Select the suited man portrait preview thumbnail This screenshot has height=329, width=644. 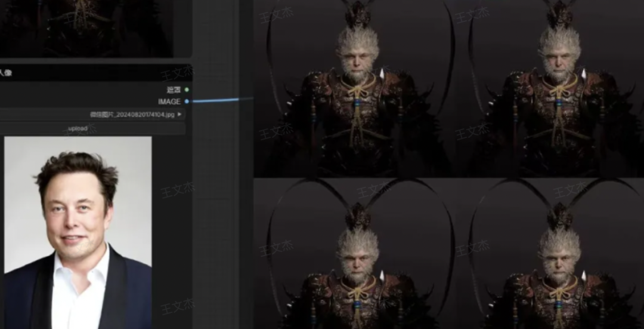pyautogui.click(x=78, y=233)
